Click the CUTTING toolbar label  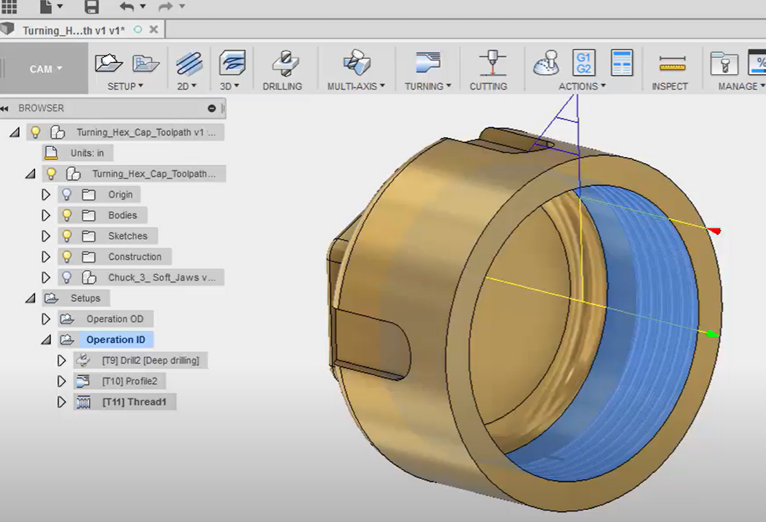(489, 86)
